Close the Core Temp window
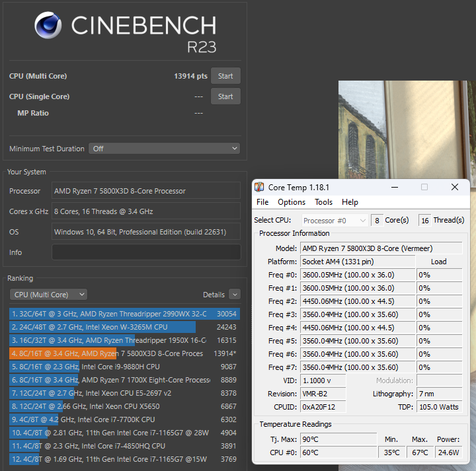Screen dimensions: 476x471 [x=455, y=187]
